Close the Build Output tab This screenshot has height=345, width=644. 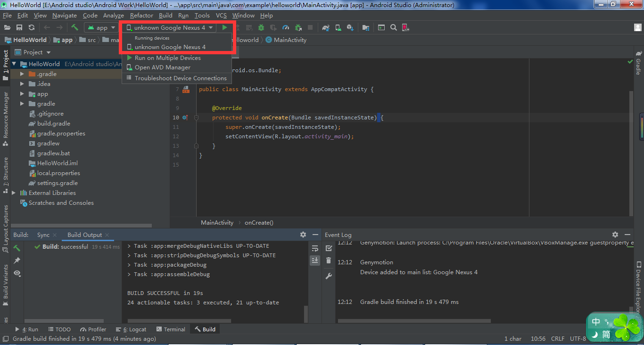coord(107,235)
